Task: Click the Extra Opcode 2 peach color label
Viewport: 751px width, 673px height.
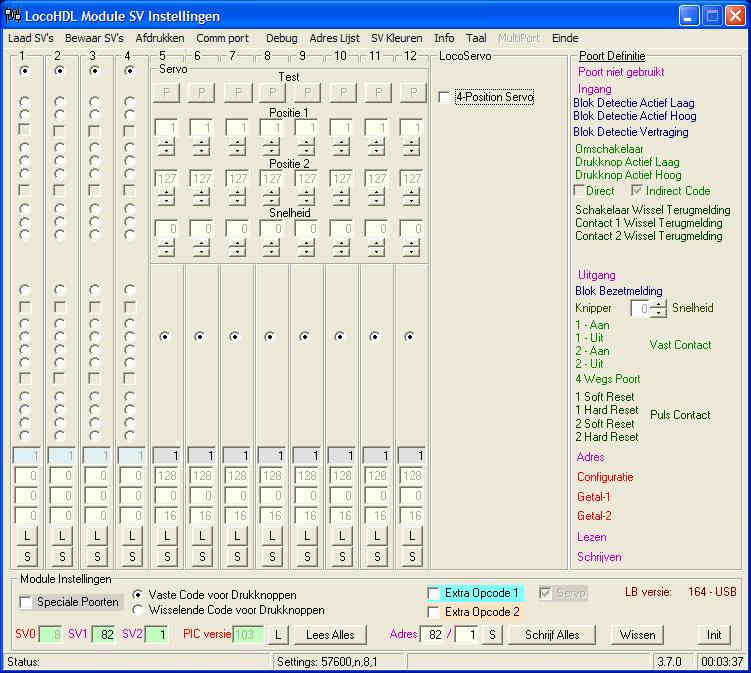Action: [482, 612]
